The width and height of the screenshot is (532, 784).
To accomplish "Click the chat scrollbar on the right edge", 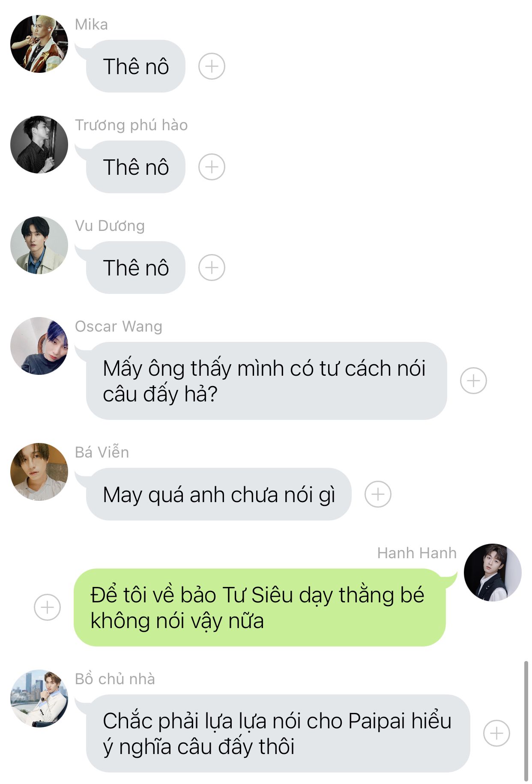I will (526, 721).
